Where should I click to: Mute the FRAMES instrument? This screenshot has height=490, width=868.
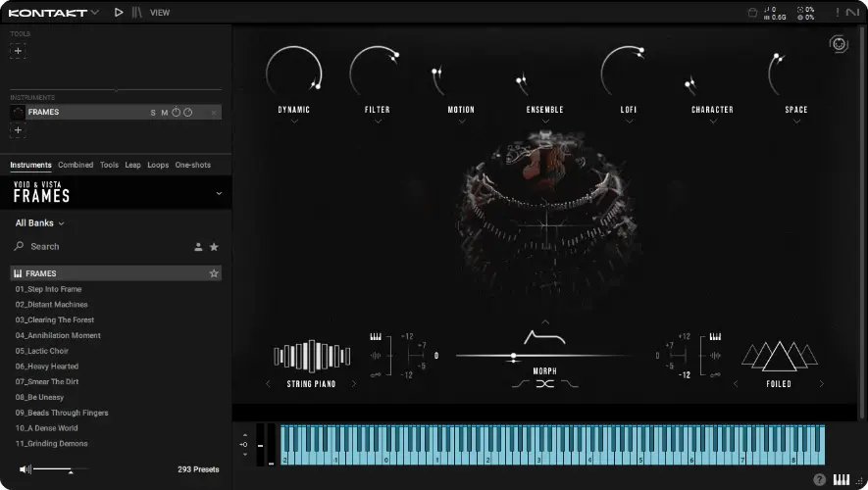click(x=164, y=113)
